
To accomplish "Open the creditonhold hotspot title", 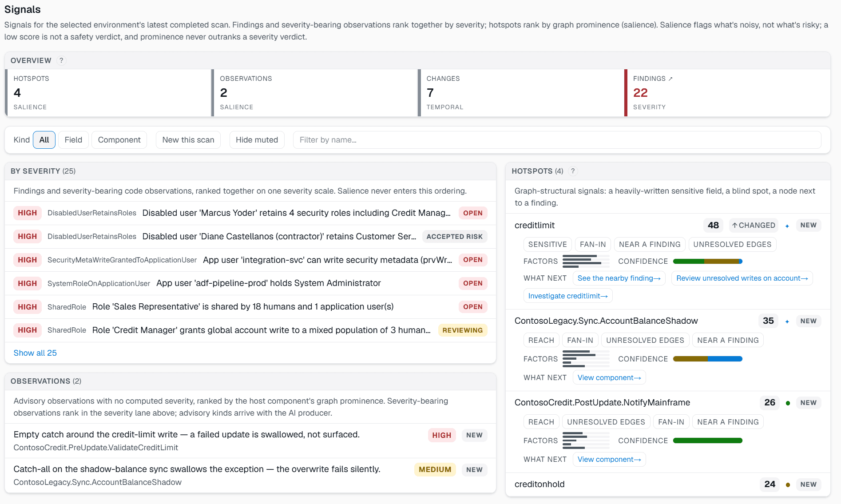I will [540, 484].
